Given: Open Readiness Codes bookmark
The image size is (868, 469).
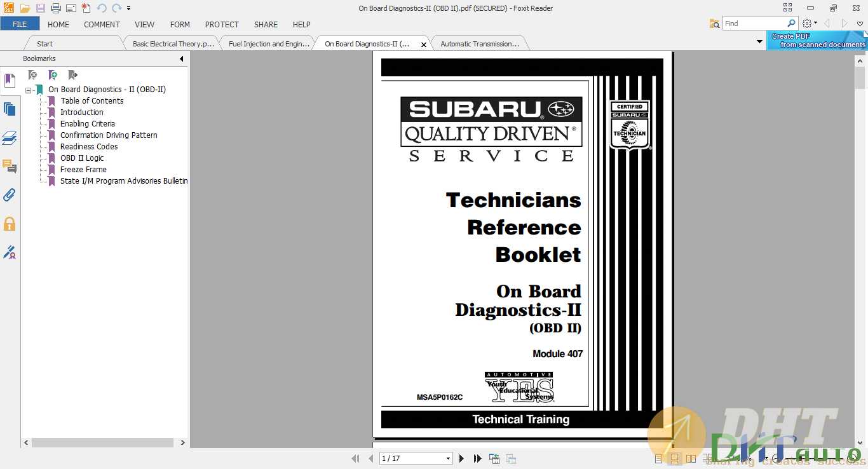Looking at the screenshot, I should point(89,147).
